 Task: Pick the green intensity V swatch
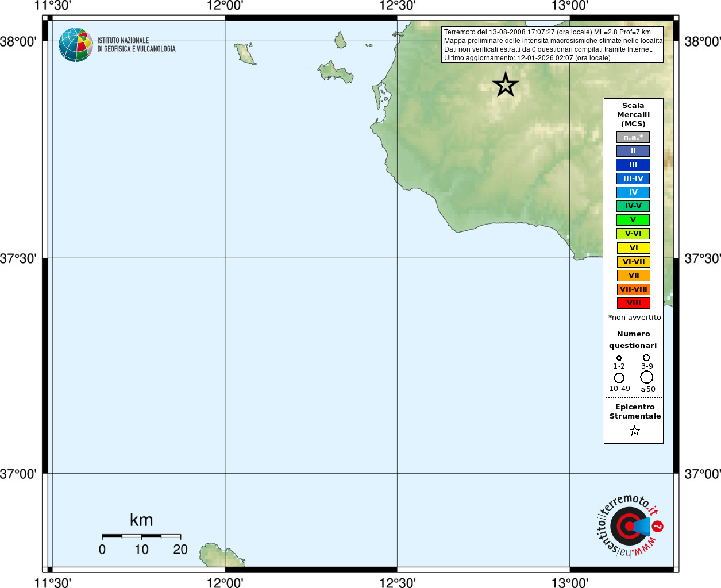coord(633,220)
